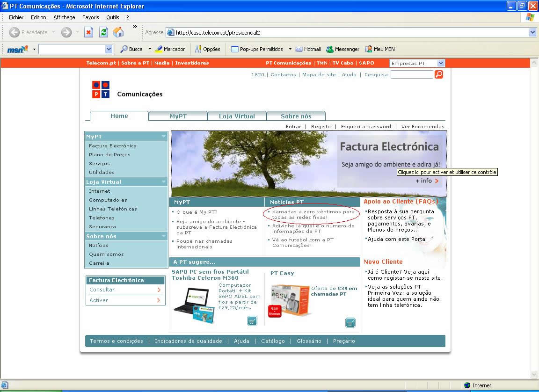Viewport: 539px width, 392px height.
Task: Click in the Pesquisa search field
Action: [412, 74]
